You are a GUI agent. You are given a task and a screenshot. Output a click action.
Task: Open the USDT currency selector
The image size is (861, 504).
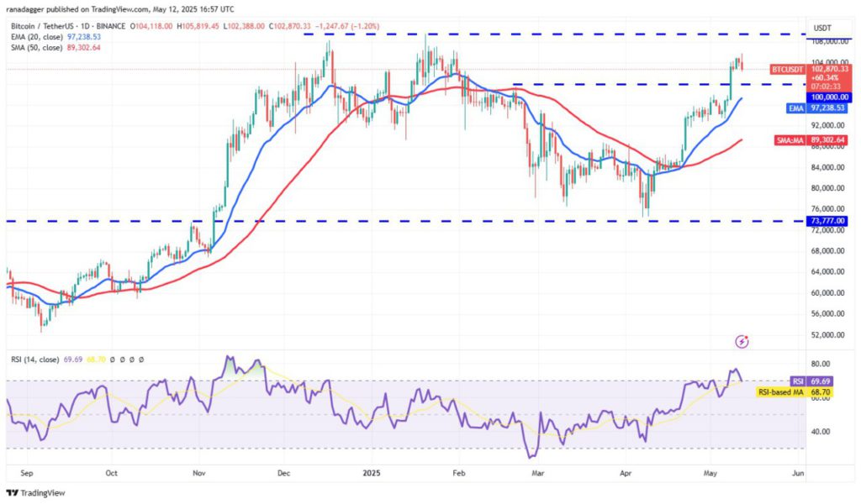[822, 28]
